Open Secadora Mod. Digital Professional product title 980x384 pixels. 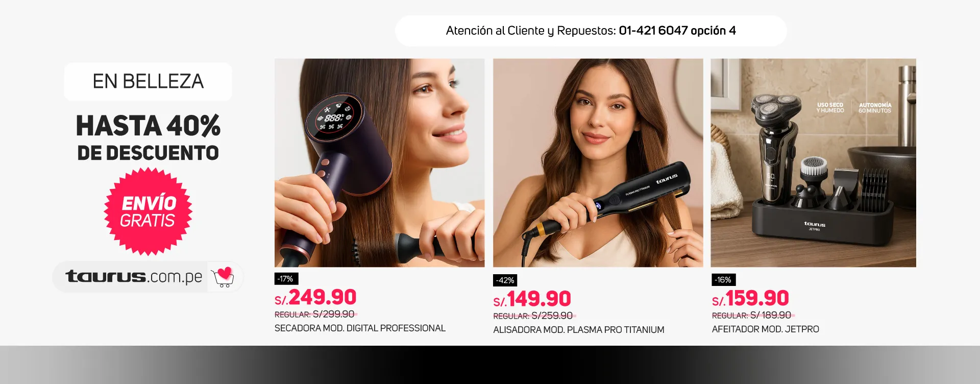point(360,328)
